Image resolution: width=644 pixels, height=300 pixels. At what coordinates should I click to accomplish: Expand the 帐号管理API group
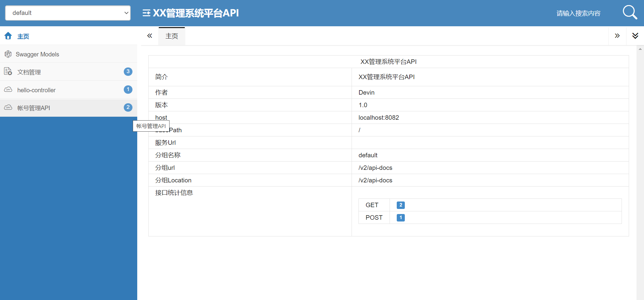[68, 108]
